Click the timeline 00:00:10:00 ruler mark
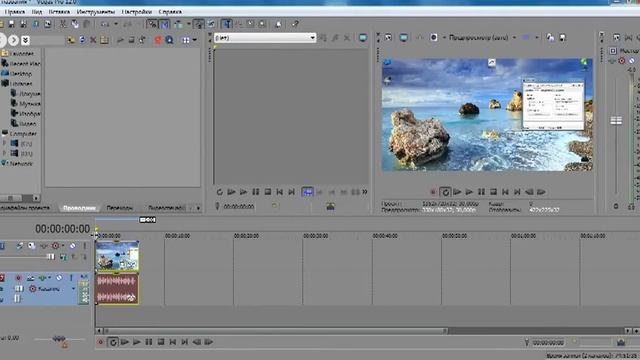The image size is (640, 360). (x=177, y=236)
